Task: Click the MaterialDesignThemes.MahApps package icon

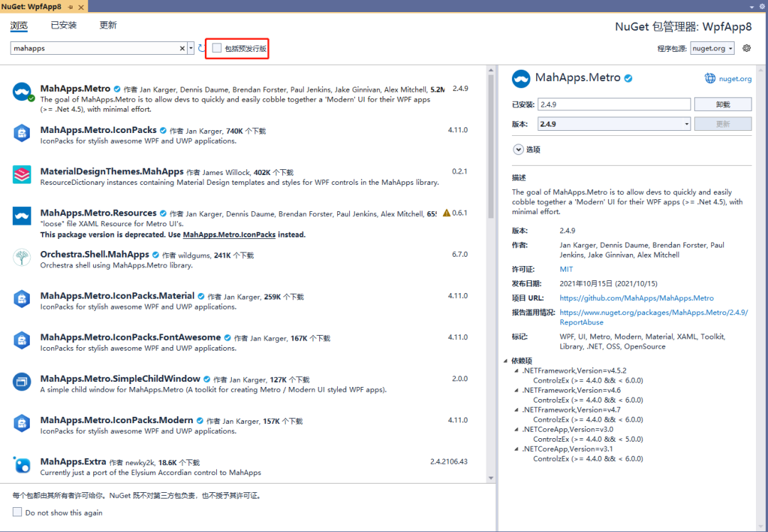Action: pos(21,174)
